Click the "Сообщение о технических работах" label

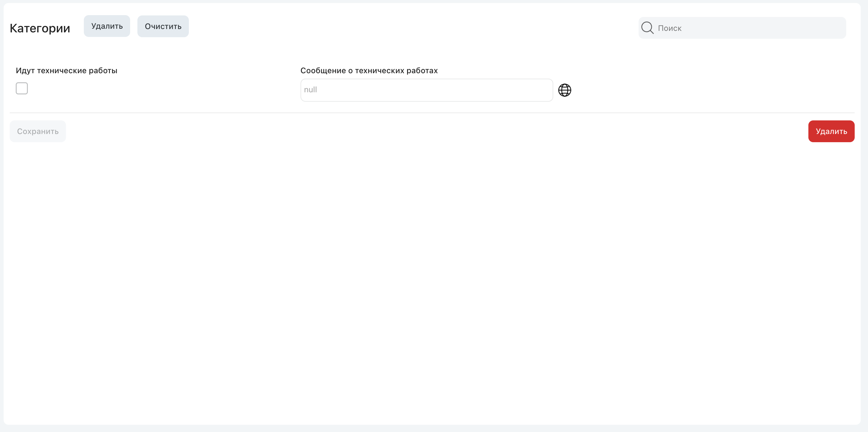369,70
